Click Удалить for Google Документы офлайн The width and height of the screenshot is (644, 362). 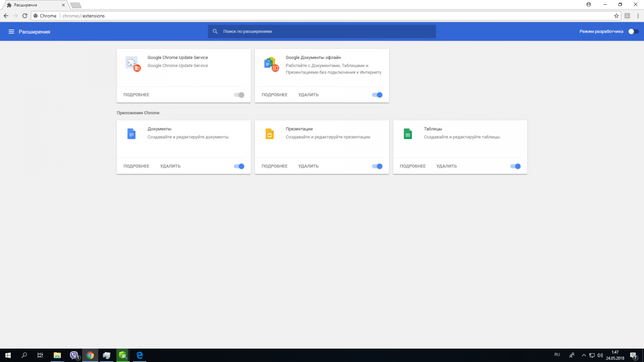pos(309,95)
